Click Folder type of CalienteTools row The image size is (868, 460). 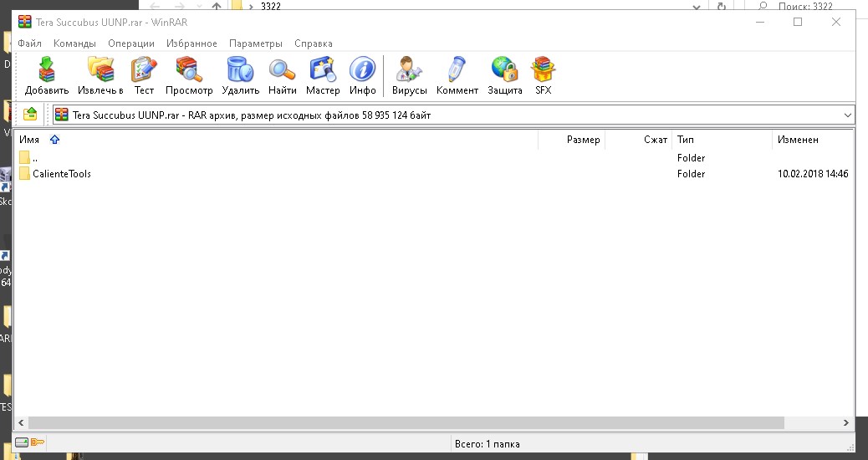coord(691,174)
